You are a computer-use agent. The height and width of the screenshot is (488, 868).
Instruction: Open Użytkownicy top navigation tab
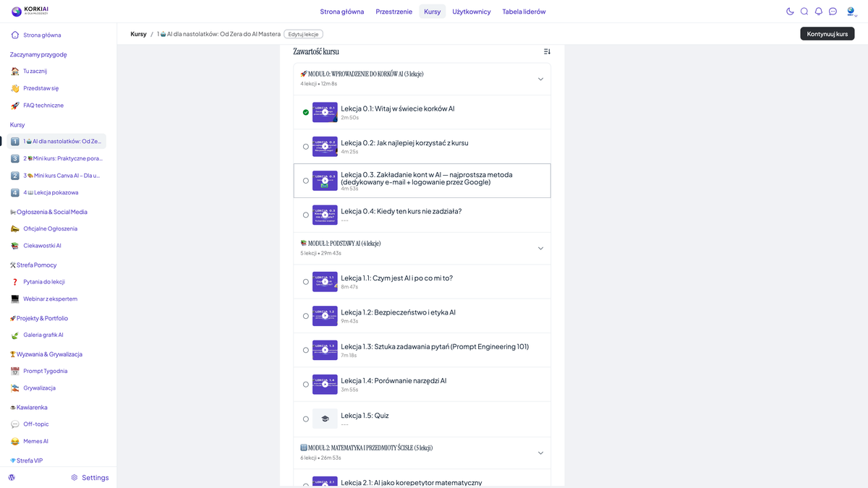point(472,12)
